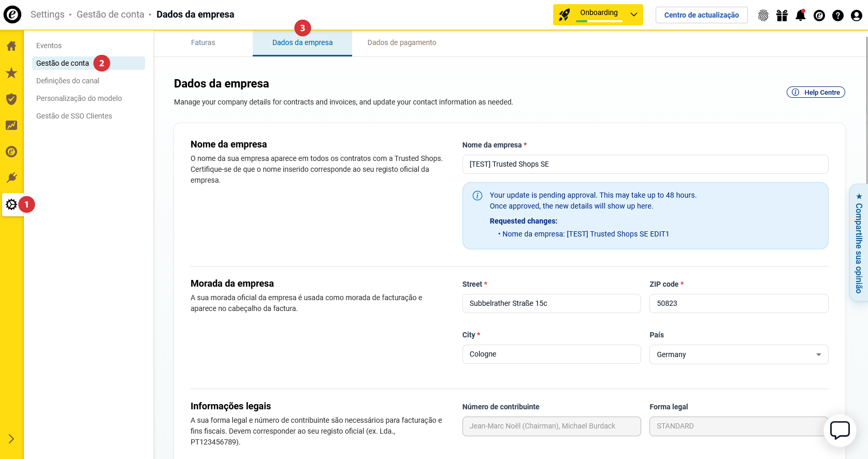Switch to Dados de pagamento tab
The image size is (868, 459).
pos(401,43)
